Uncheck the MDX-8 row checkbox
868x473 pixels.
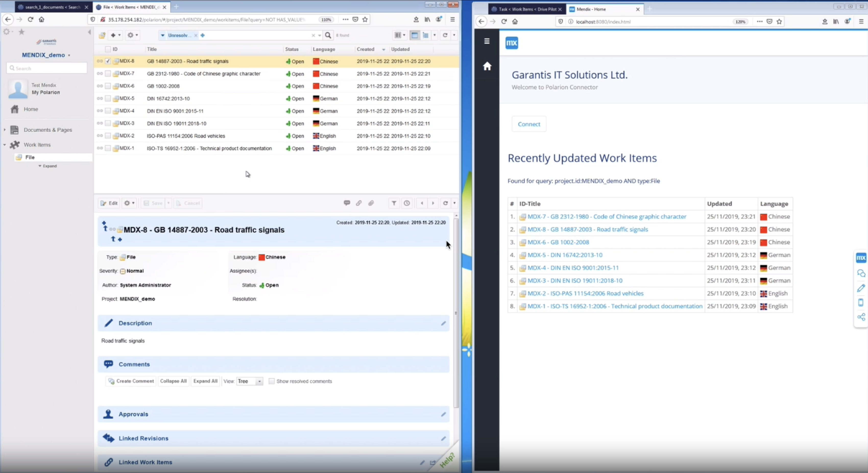(108, 61)
